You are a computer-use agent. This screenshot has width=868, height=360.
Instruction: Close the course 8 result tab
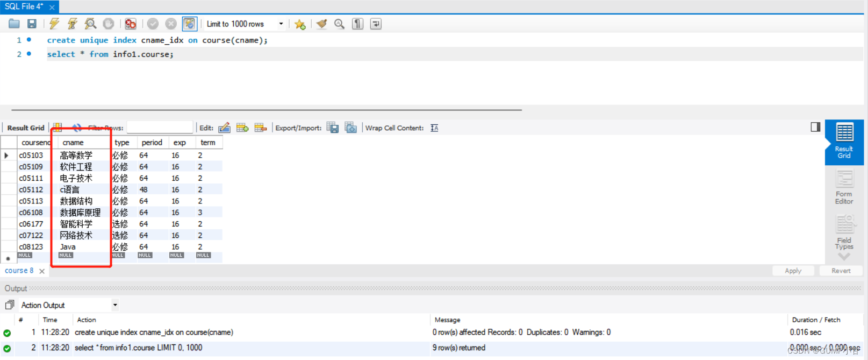tap(42, 271)
